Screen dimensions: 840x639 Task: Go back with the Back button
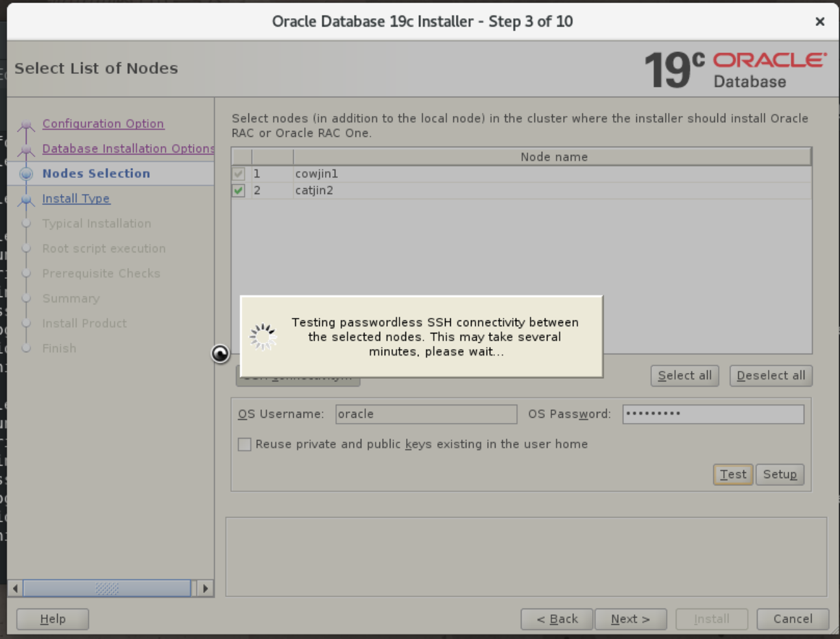[557, 619]
